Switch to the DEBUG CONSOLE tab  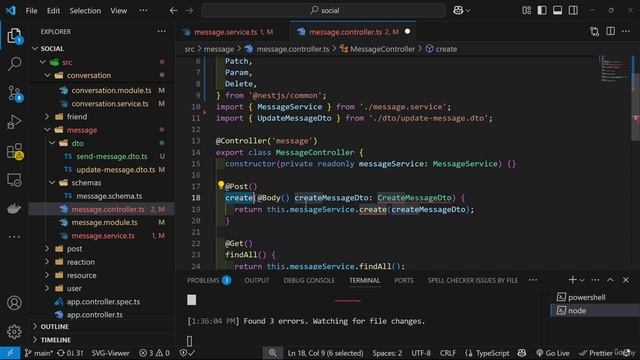click(309, 280)
